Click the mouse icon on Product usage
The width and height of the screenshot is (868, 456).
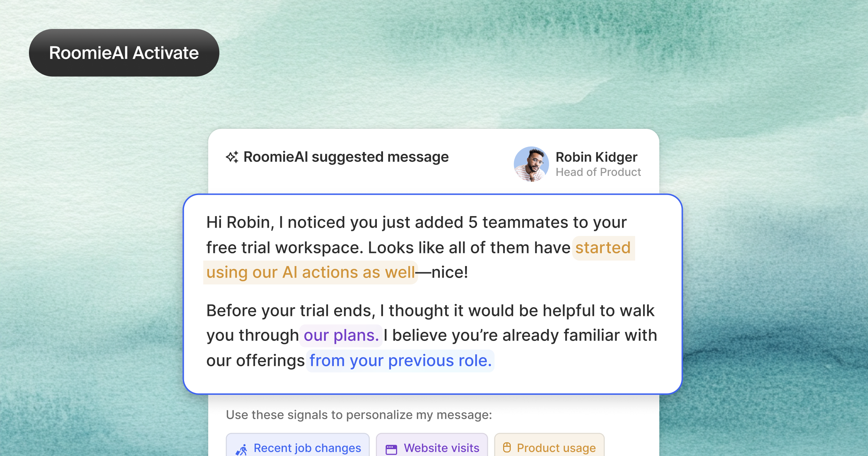pyautogui.click(x=508, y=447)
